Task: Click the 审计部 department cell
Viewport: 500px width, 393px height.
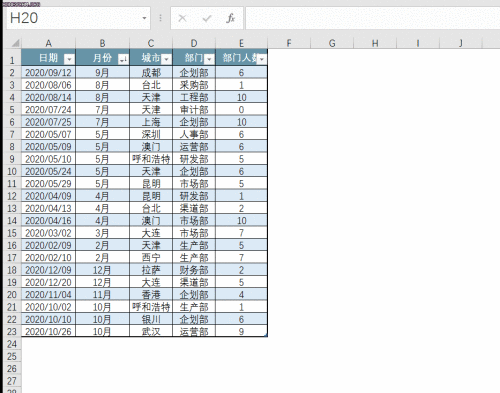Action: coord(194,110)
